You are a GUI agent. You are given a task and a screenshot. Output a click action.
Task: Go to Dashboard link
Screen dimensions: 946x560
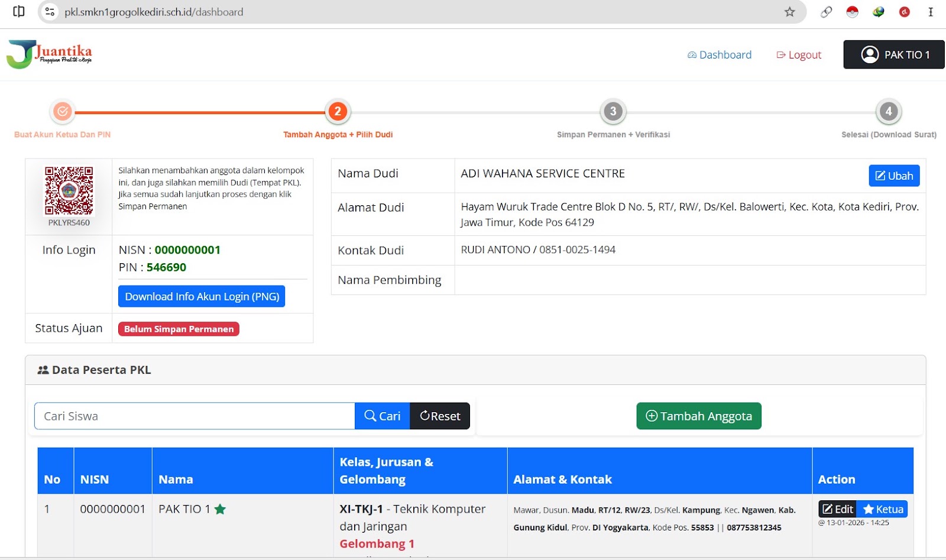(x=720, y=54)
